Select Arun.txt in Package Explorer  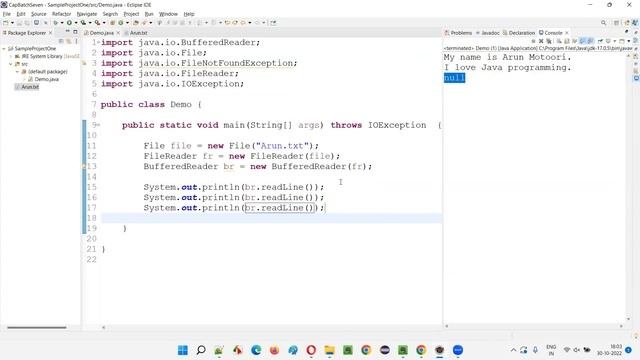pos(27,87)
